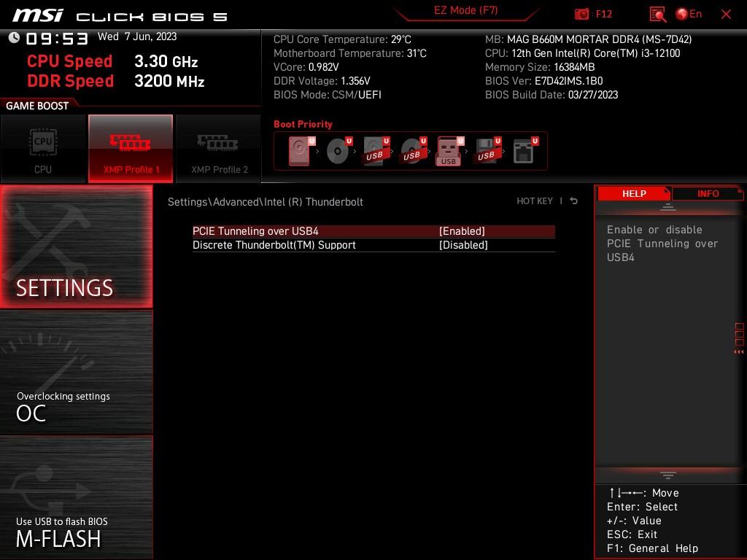The image size is (747, 560).
Task: Open the M-FLASH section
Action: click(x=76, y=497)
